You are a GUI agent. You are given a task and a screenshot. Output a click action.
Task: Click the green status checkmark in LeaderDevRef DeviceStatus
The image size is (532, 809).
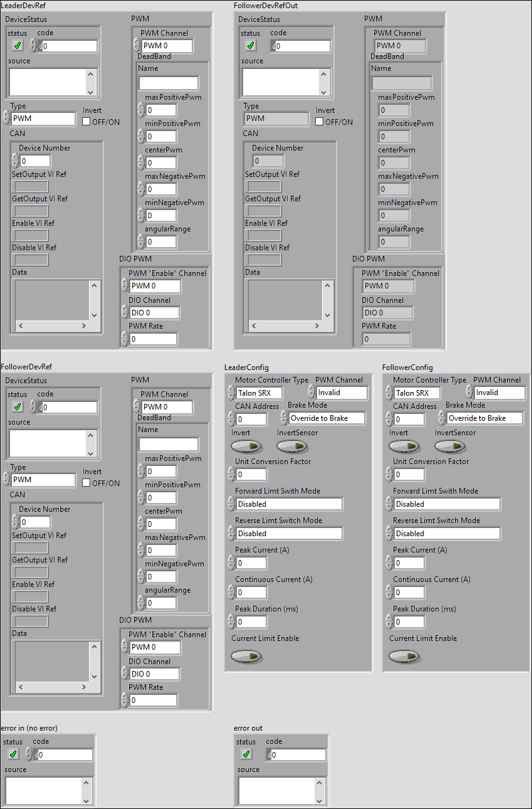[x=17, y=45]
